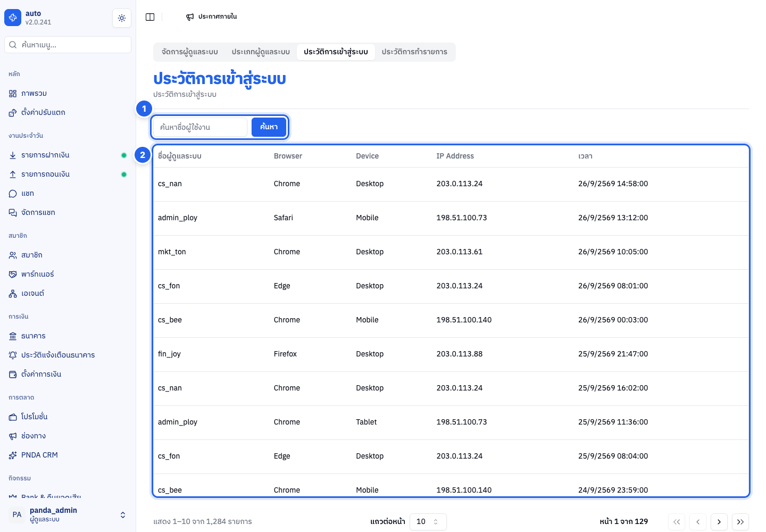
Task: Open ภาพรวม dashboard icon in sidebar
Action: (13, 94)
